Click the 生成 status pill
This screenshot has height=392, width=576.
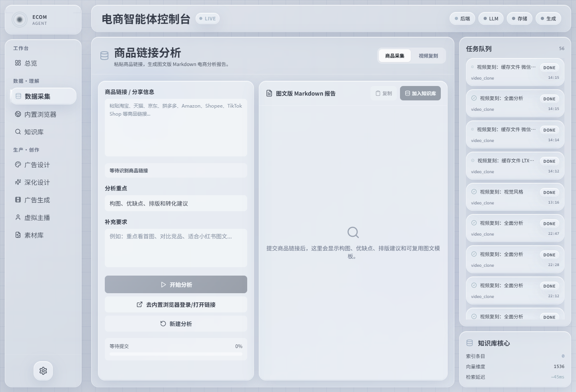pyautogui.click(x=548, y=18)
